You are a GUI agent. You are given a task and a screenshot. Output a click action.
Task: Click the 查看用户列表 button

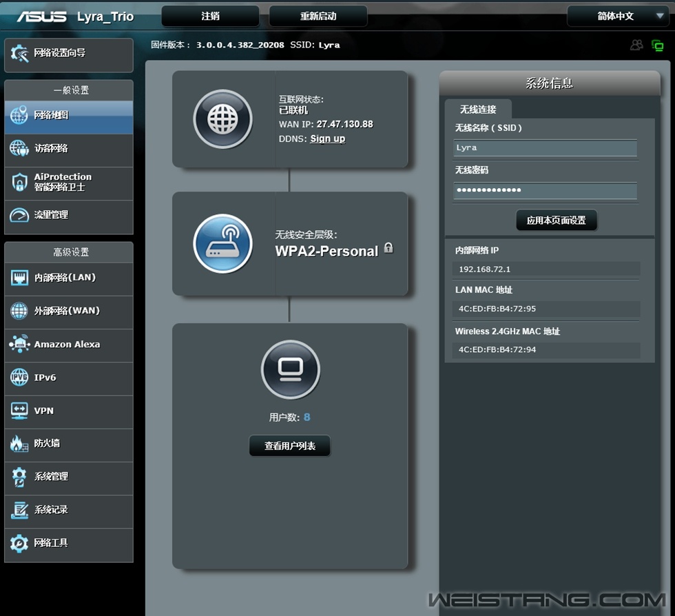coord(290,446)
